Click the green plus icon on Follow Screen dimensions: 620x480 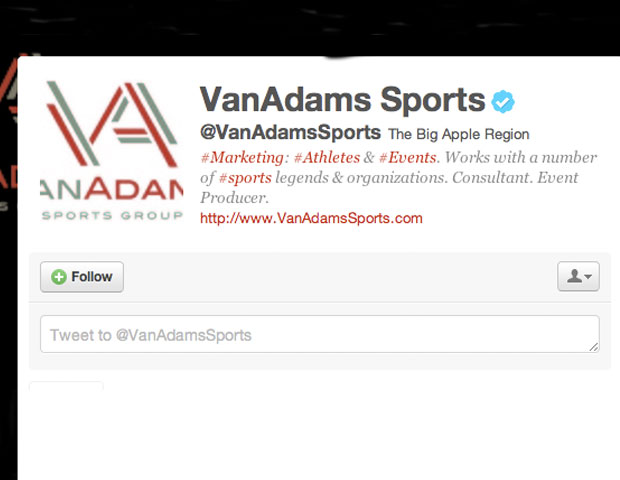click(59, 277)
